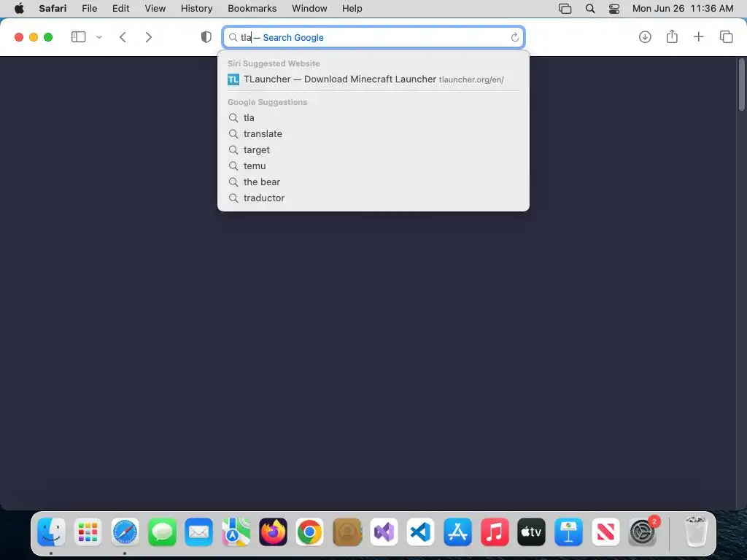This screenshot has width=747, height=560.
Task: Open the History menu
Action: (x=196, y=9)
